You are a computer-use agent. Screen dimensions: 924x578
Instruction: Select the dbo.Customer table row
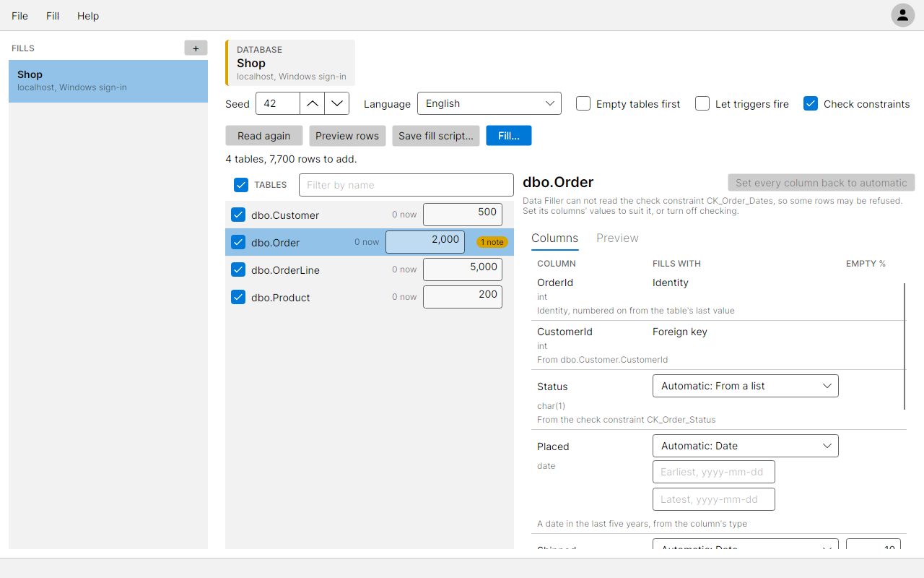[370, 215]
